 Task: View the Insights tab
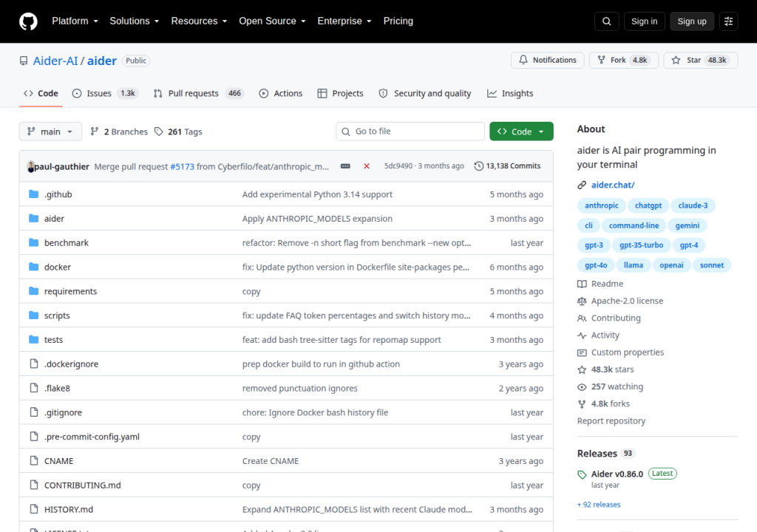point(510,94)
